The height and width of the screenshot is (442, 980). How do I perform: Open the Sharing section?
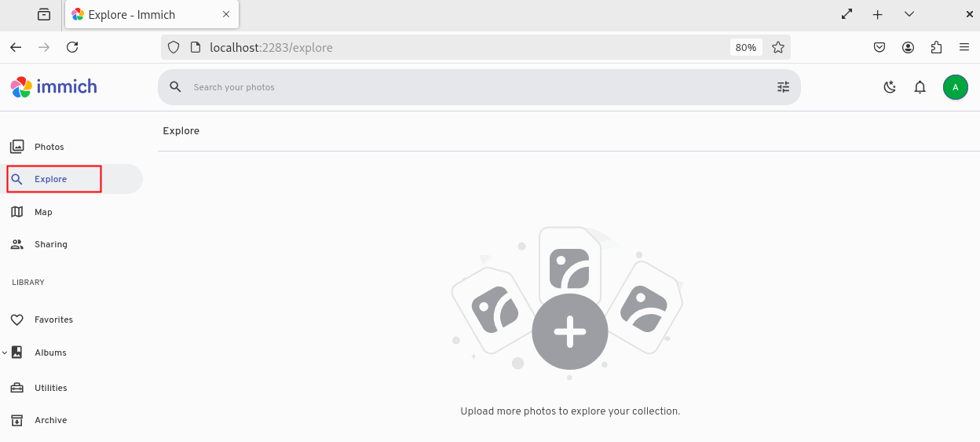(x=50, y=244)
